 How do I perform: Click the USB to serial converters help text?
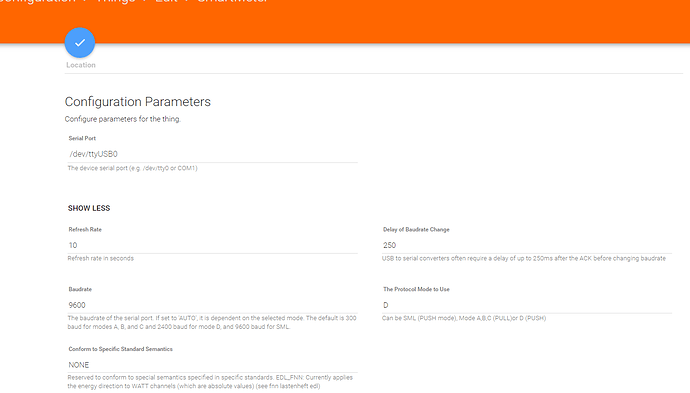[x=524, y=258]
